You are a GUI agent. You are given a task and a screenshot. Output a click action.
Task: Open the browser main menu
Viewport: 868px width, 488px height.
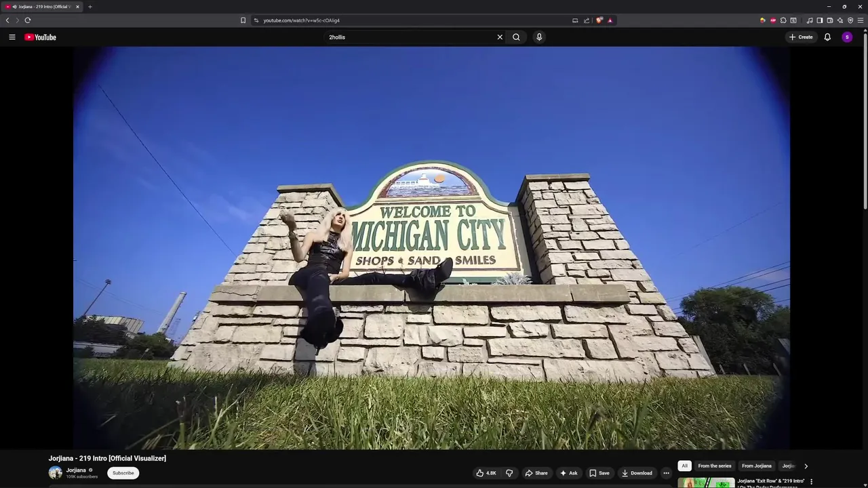click(861, 20)
